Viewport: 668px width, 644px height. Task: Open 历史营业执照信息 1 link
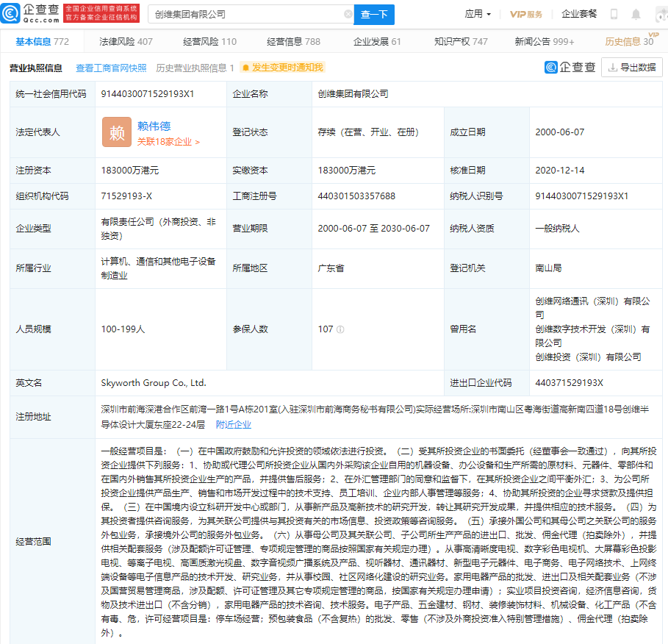(x=195, y=68)
